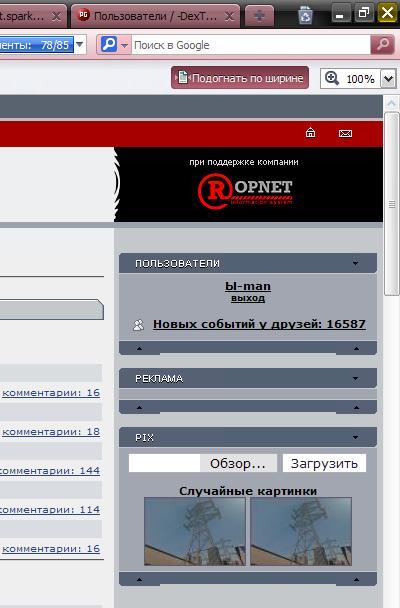The width and height of the screenshot is (400, 608).
Task: Open the комментарии: 144 link
Action: [x=50, y=471]
